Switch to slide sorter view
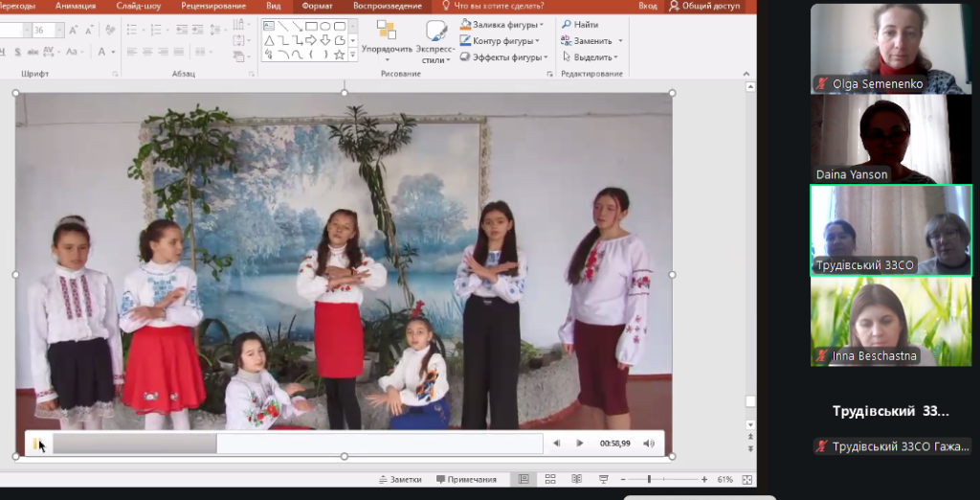This screenshot has height=500, width=980. click(x=550, y=479)
